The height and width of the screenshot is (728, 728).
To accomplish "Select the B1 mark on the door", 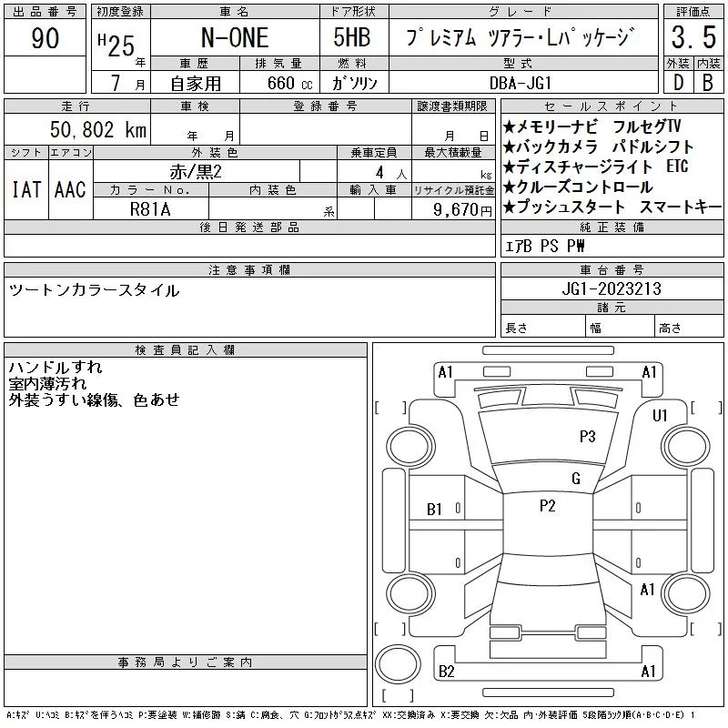I will tap(434, 510).
